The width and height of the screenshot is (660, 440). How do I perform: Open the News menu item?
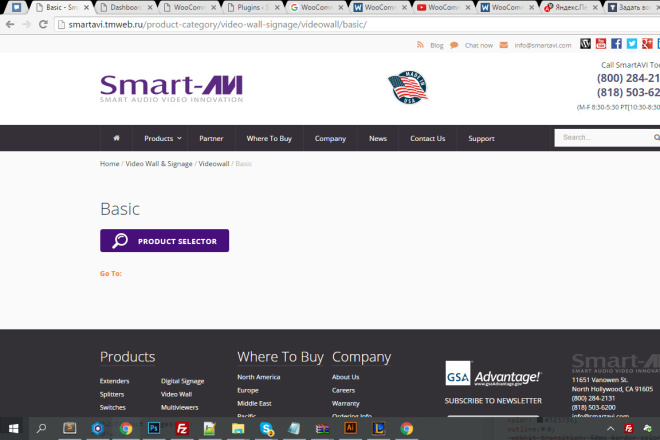point(378,138)
